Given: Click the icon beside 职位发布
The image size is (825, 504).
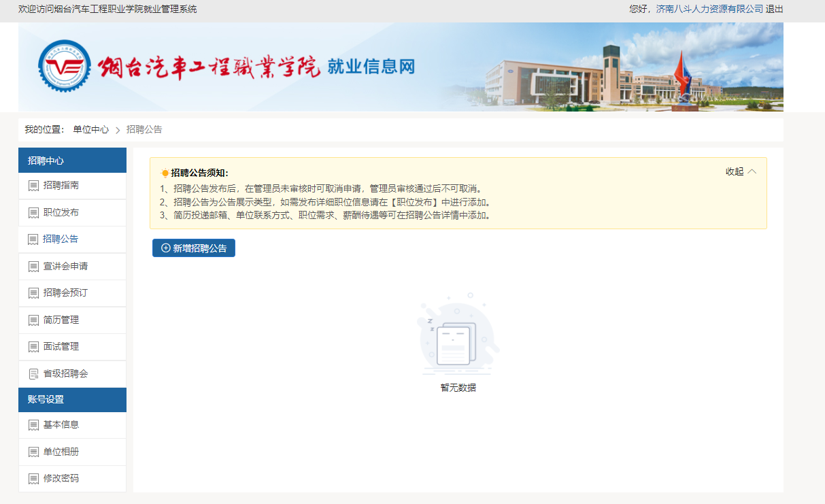Looking at the screenshot, I should coord(33,213).
